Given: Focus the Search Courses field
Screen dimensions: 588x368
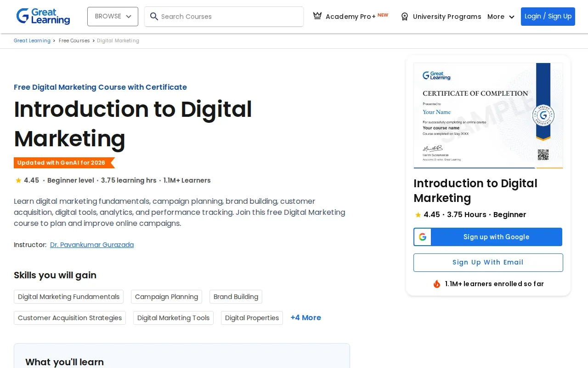Looking at the screenshot, I should [x=224, y=17].
